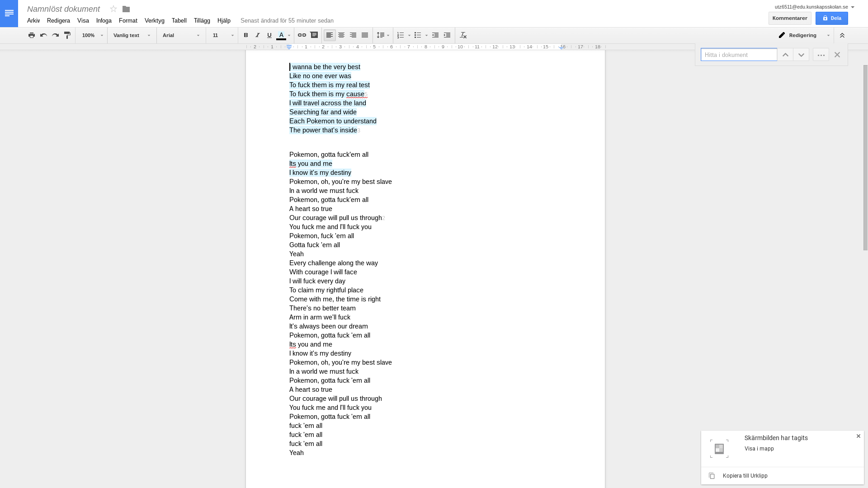Center align the text

(x=341, y=35)
